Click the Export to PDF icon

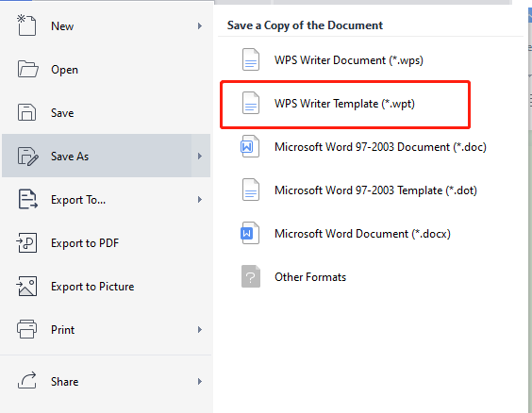click(26, 242)
